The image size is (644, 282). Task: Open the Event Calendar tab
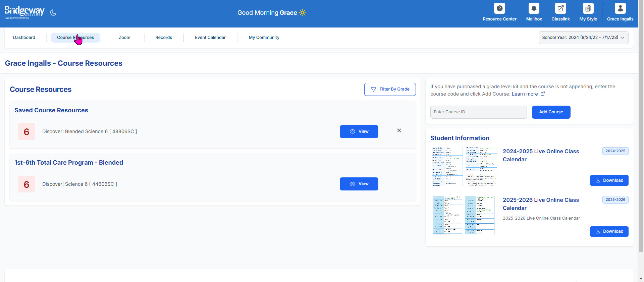(210, 38)
